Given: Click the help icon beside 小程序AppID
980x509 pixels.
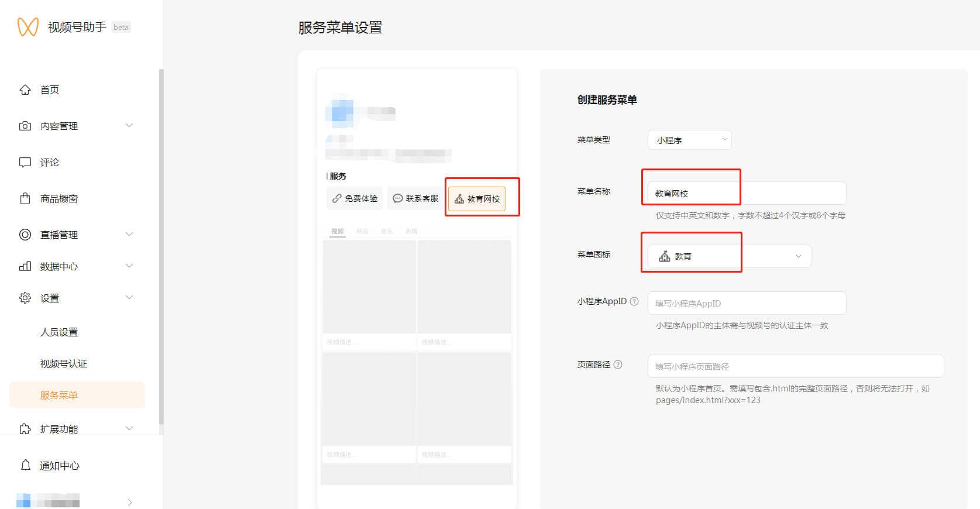Looking at the screenshot, I should point(634,301).
